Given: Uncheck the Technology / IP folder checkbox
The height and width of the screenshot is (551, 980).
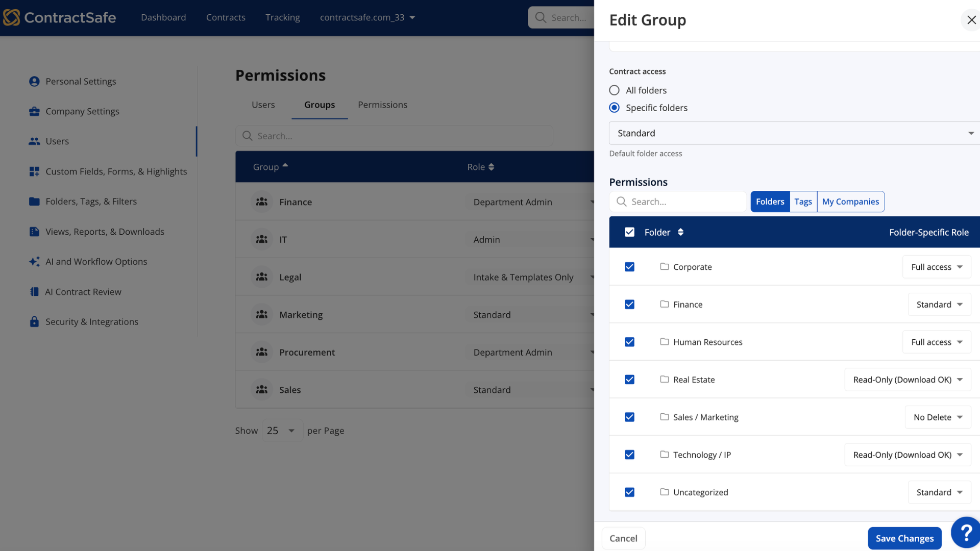Looking at the screenshot, I should 629,455.
